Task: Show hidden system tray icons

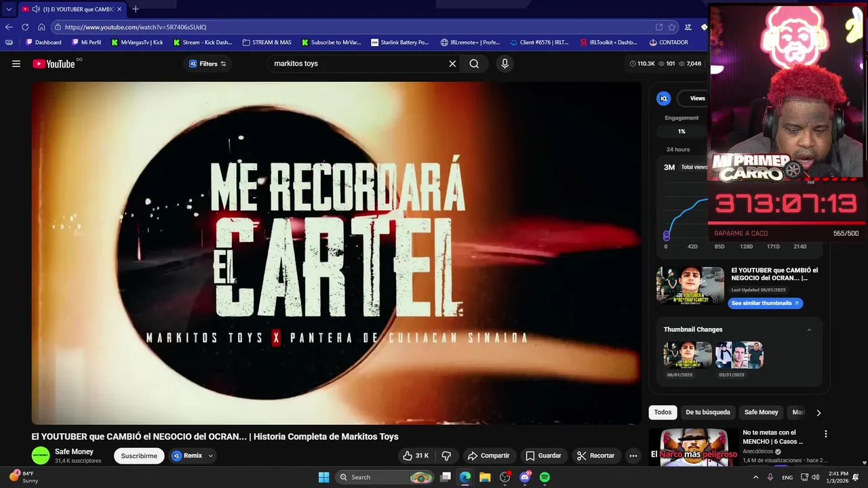Action: pyautogui.click(x=755, y=477)
